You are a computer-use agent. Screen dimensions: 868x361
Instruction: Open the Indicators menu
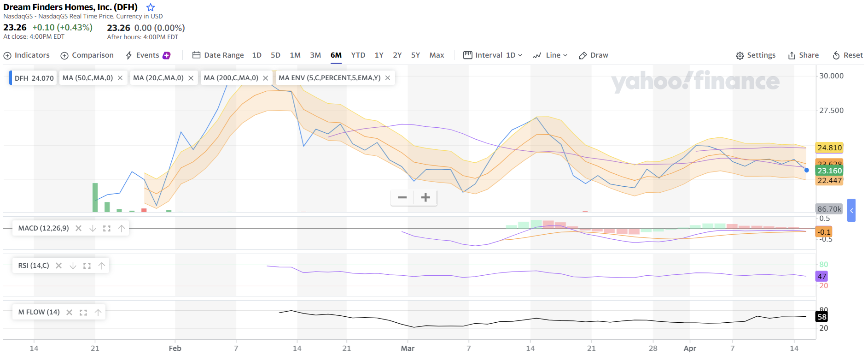(27, 55)
